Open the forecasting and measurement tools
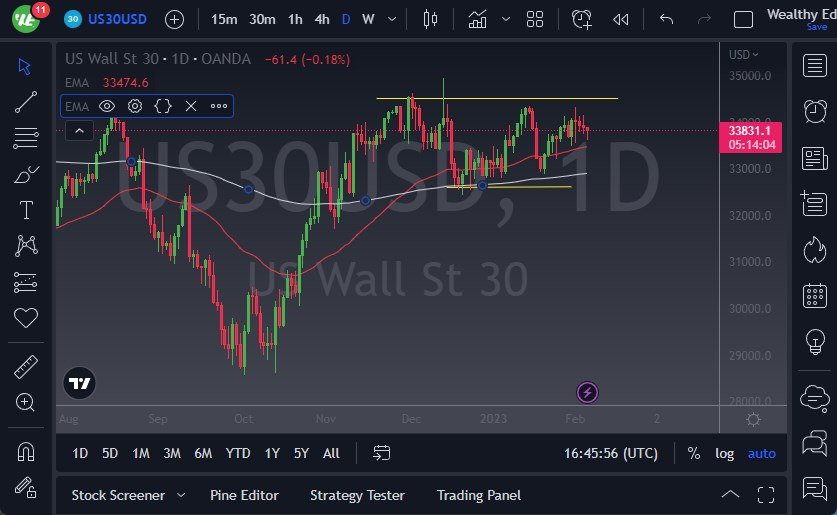This screenshot has width=837, height=515. pos(26,282)
